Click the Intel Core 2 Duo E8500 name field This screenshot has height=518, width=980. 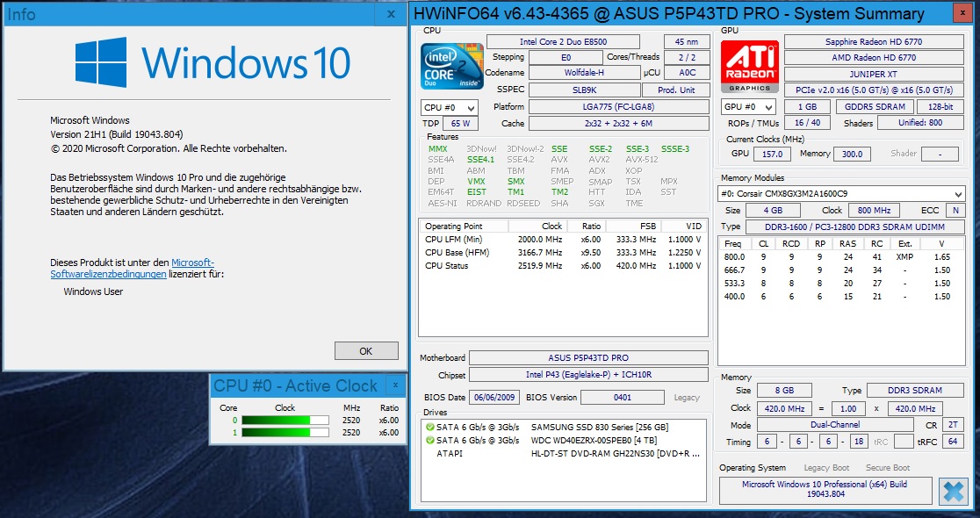coord(563,42)
